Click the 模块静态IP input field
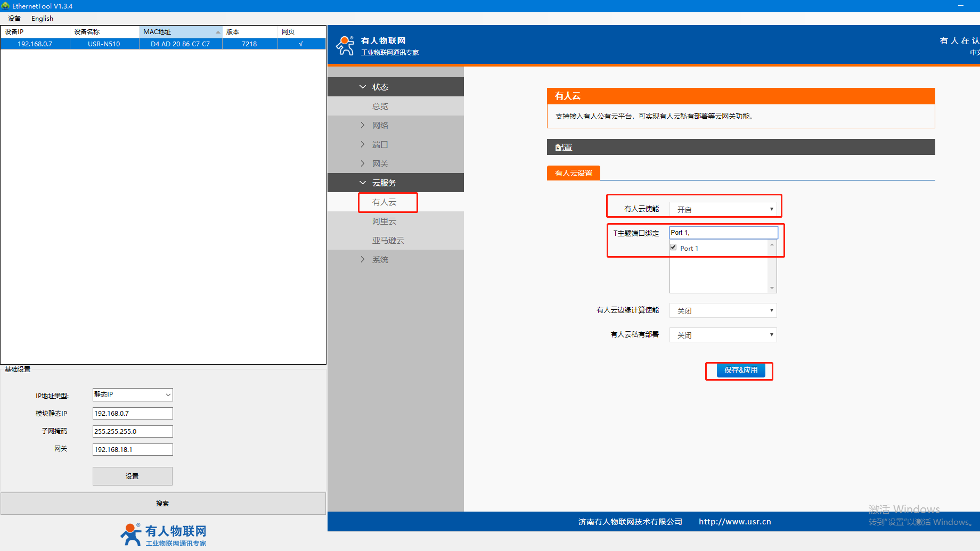Viewport: 980px width, 551px height. pyautogui.click(x=133, y=414)
